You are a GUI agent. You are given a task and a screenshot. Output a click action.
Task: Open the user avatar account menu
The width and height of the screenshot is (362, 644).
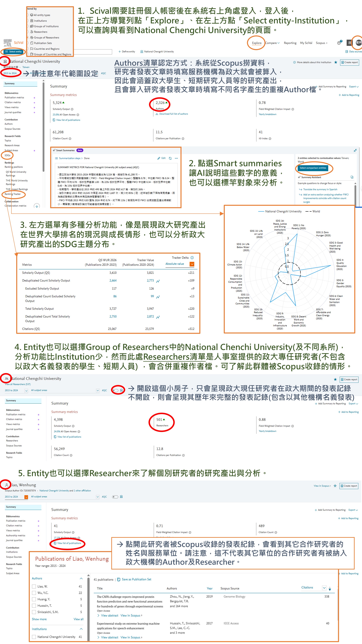[x=358, y=43]
